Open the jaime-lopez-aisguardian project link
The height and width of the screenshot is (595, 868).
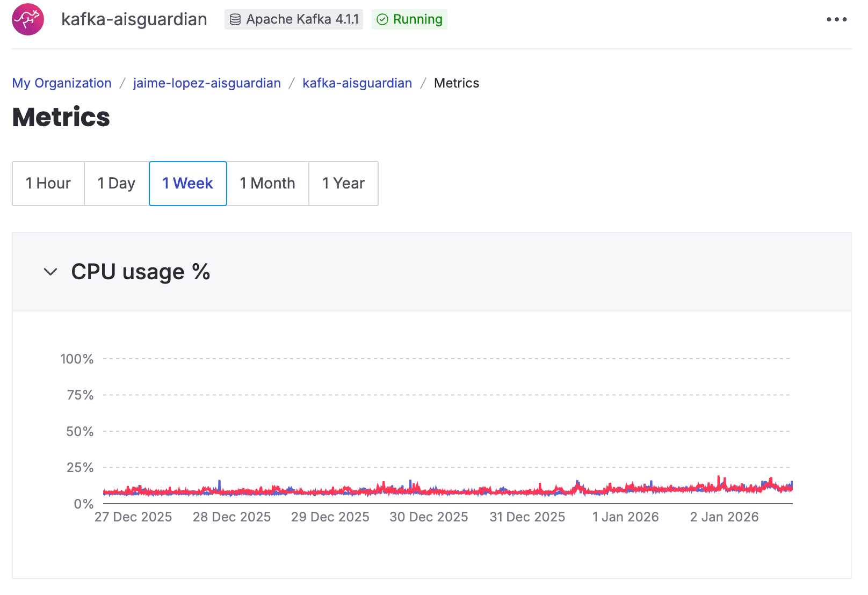(x=207, y=83)
